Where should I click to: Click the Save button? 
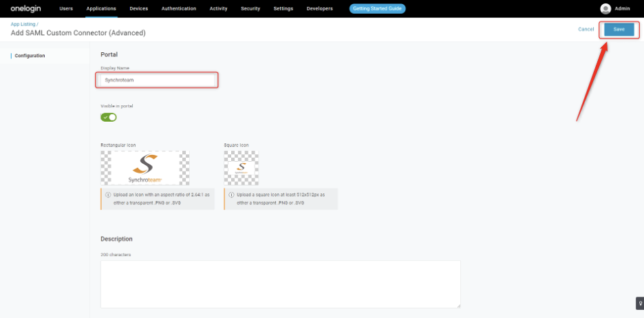tap(619, 30)
